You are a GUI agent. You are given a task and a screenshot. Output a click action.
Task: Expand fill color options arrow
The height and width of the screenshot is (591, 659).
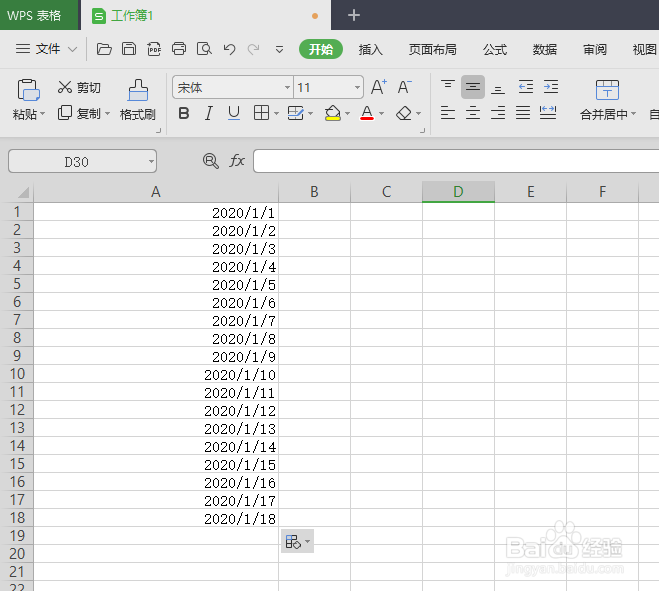[347, 113]
